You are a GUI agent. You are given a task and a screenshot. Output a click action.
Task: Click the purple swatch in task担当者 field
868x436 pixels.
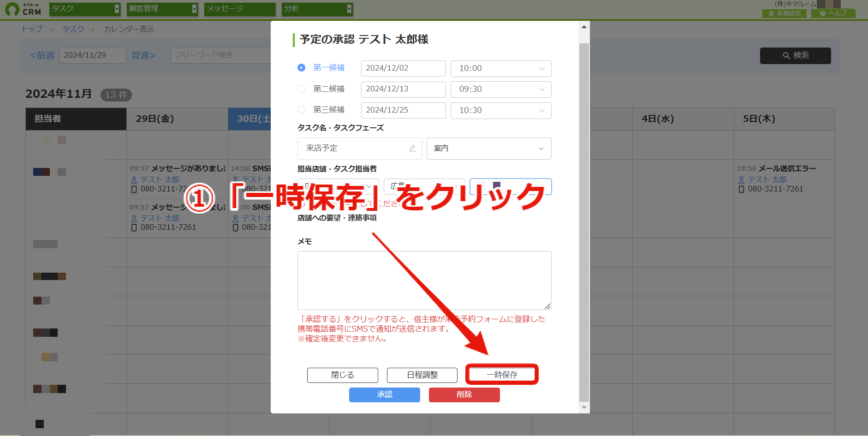[x=497, y=185]
